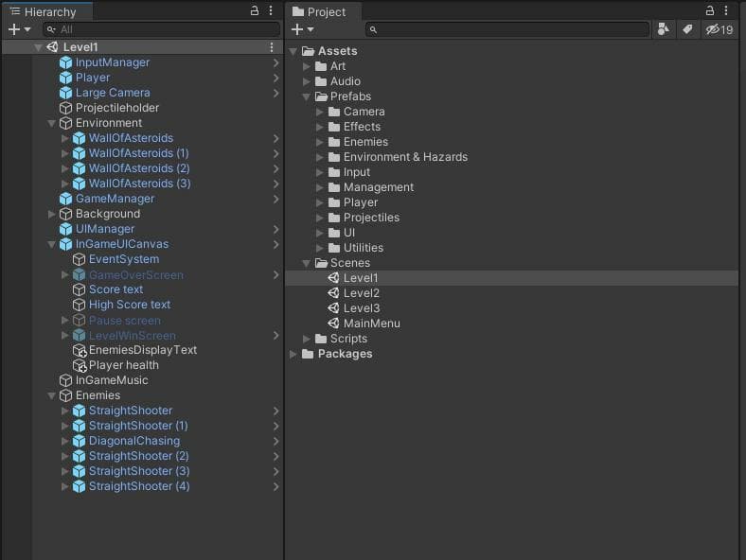Collapse the Environment object
The image size is (746, 560).
(x=51, y=124)
